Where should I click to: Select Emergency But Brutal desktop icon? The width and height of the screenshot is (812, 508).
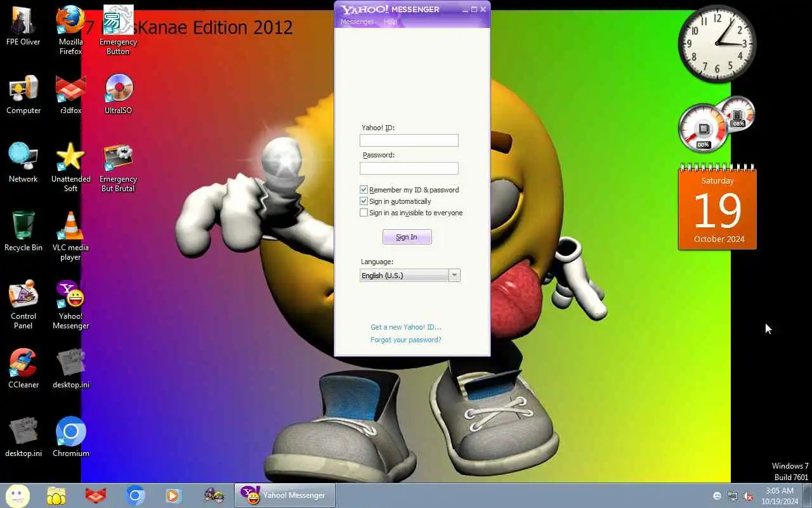tap(118, 167)
